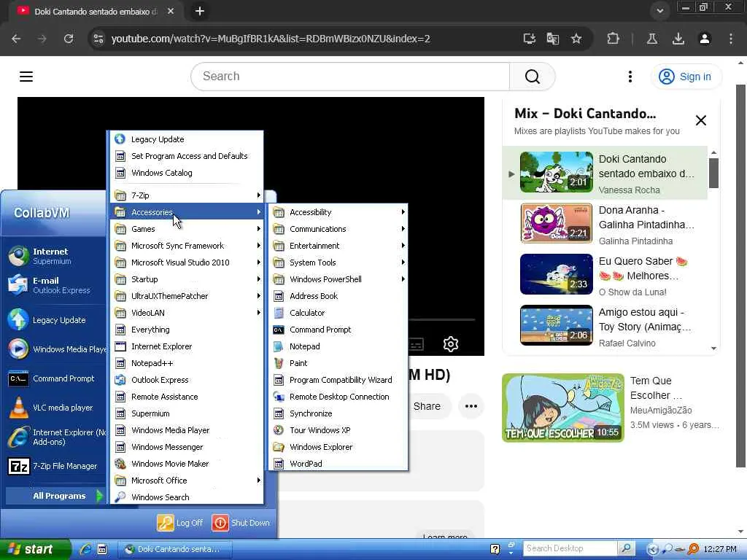Open Remote Desktop Connection
Image resolution: width=747 pixels, height=560 pixels.
(x=338, y=397)
